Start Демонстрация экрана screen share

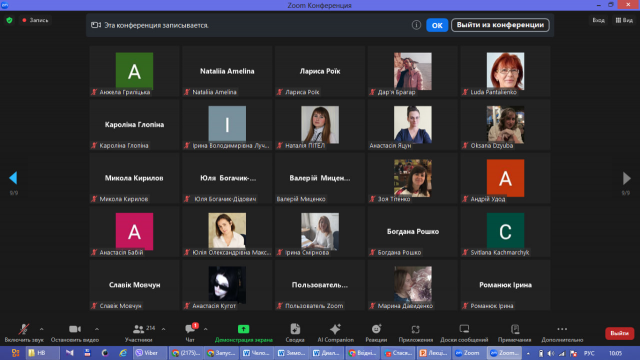(244, 333)
